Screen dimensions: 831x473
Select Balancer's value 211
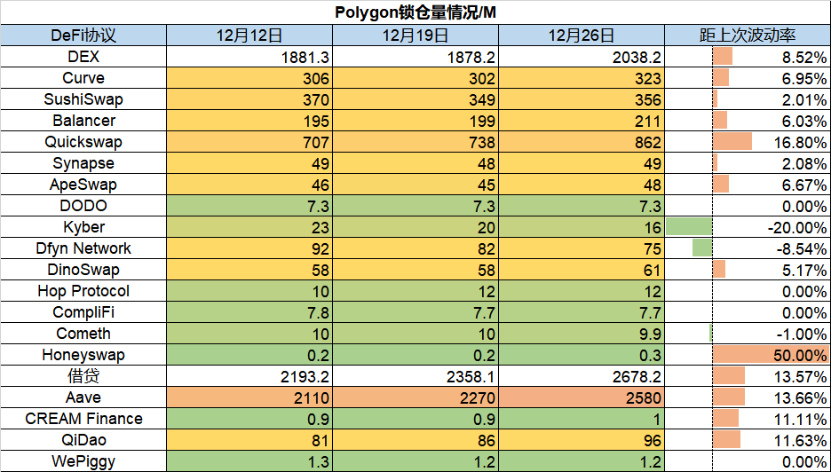(x=581, y=120)
